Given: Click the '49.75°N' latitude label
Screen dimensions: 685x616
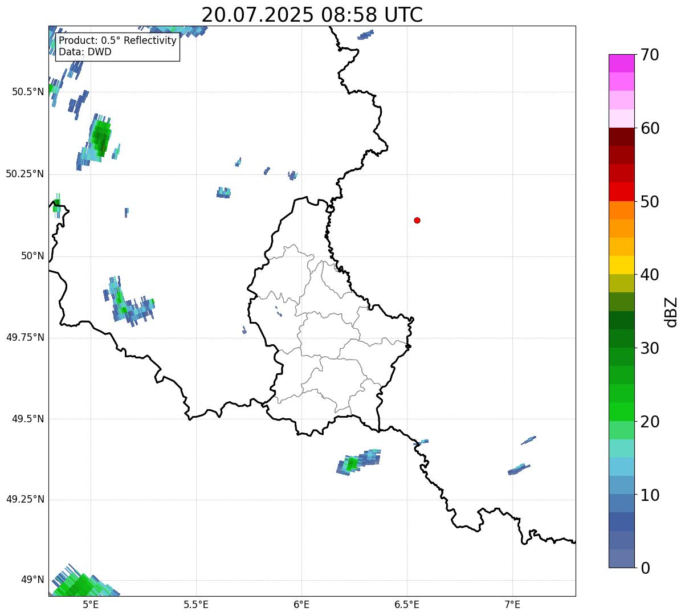Looking at the screenshot, I should (x=25, y=337).
